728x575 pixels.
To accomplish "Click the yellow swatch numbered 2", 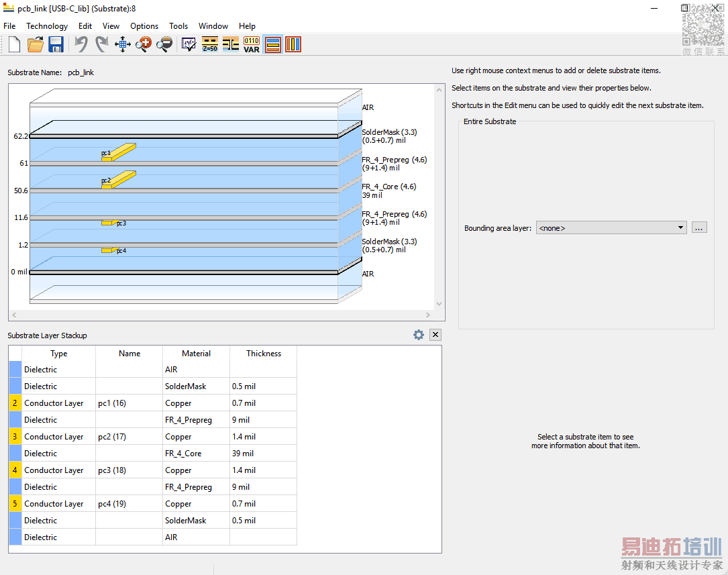I will [x=15, y=403].
